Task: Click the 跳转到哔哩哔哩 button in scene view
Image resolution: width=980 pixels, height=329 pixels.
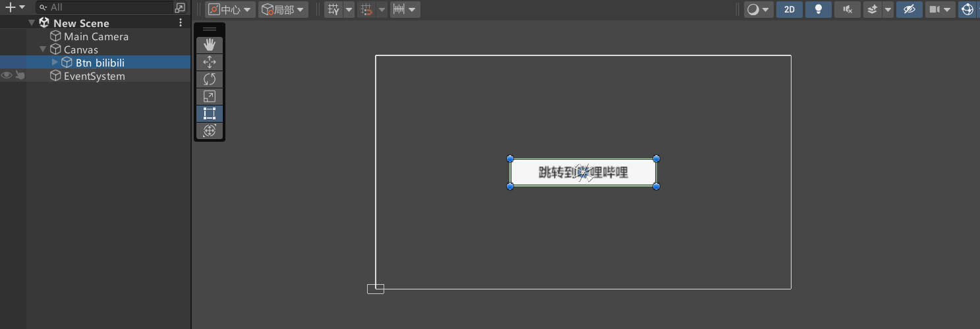Action: [583, 173]
